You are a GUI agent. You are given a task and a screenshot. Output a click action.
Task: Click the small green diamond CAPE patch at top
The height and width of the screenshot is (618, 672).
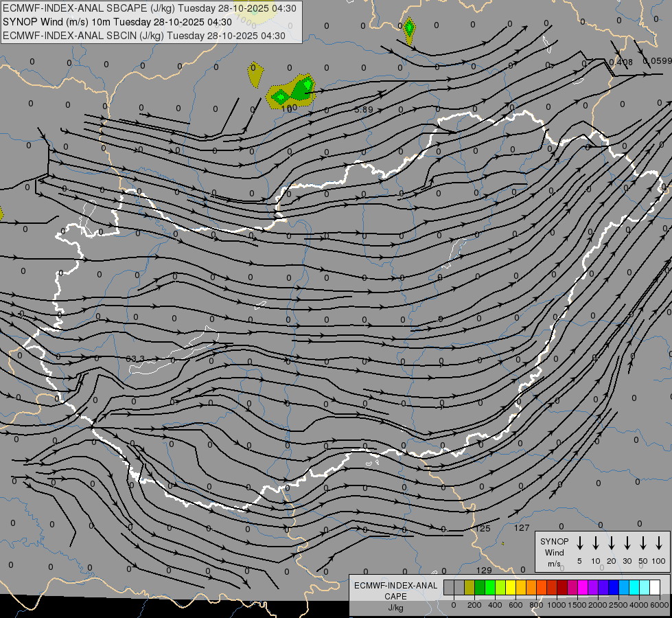[x=409, y=29]
